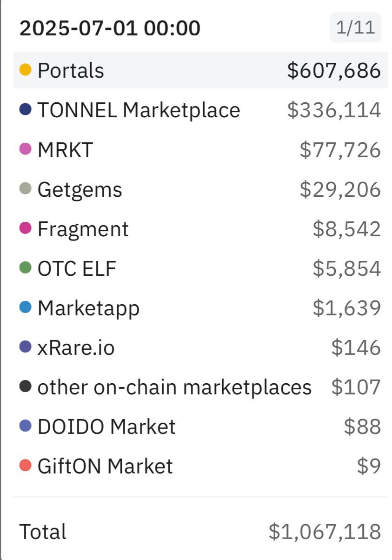The width and height of the screenshot is (392, 560).
Task: Click the magenta Fragment legend dot
Action: [25, 228]
